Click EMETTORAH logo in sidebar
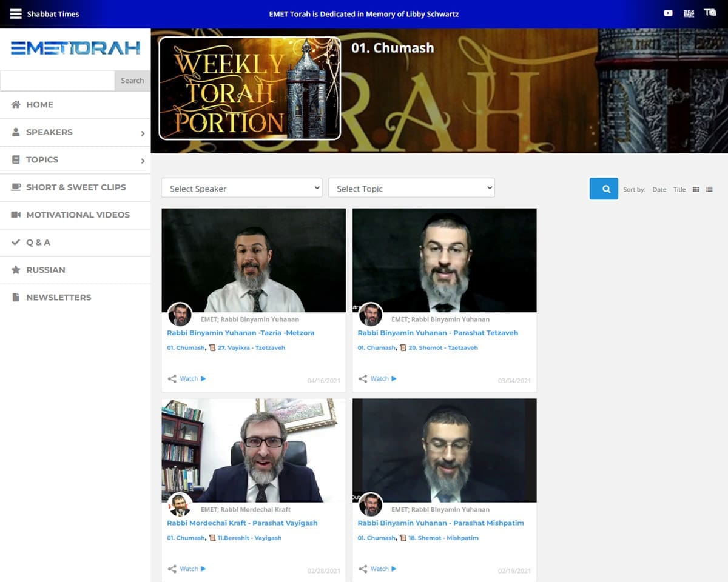 [75, 48]
